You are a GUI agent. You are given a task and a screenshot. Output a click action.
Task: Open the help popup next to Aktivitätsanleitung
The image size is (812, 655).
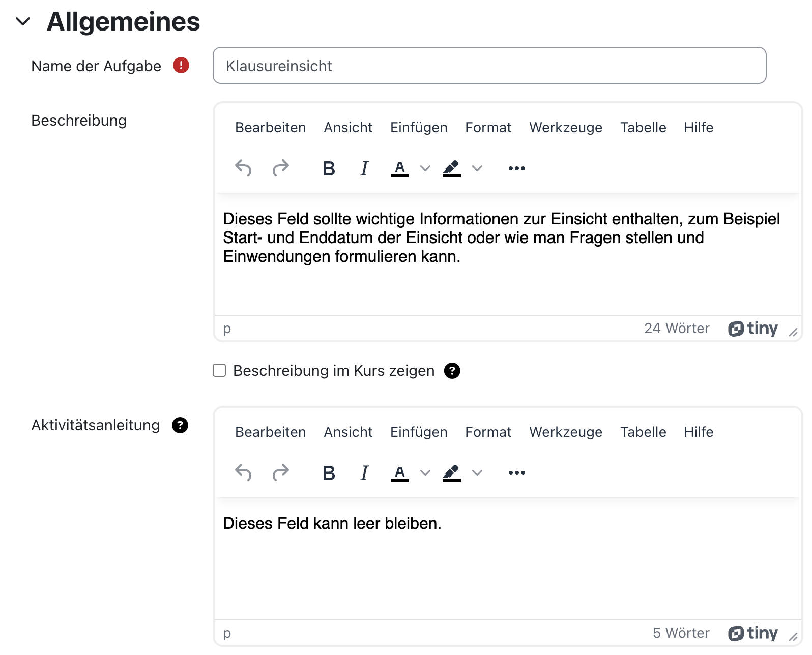(179, 425)
